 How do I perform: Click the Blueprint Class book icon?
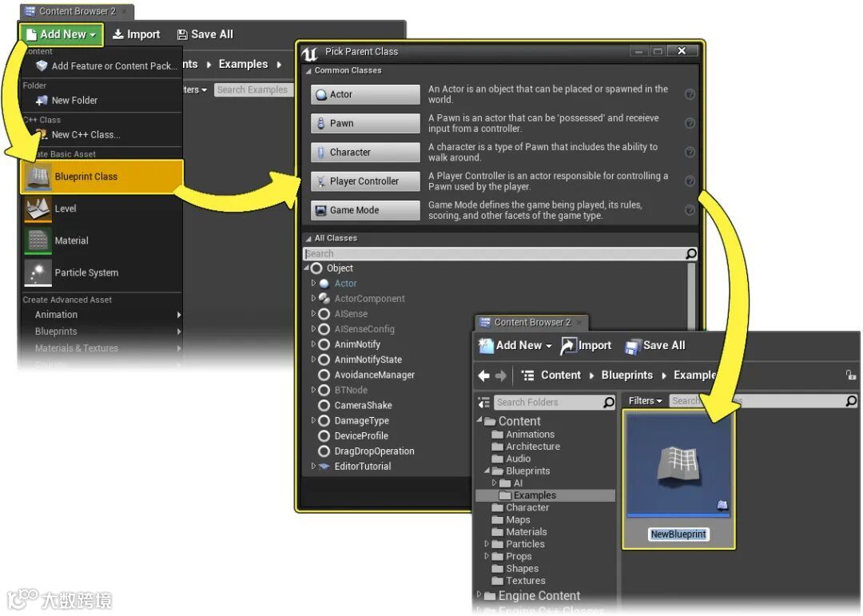pos(38,177)
